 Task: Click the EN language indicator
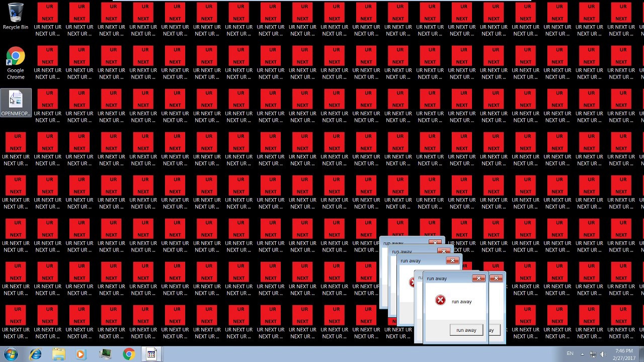[570, 353]
